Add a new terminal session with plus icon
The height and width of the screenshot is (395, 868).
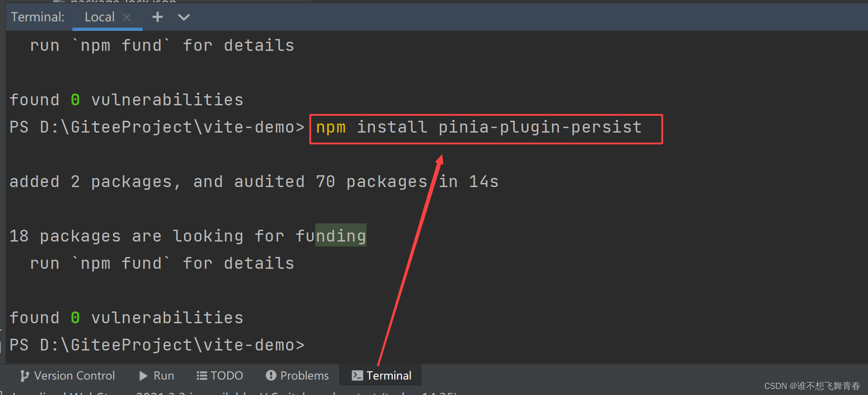pyautogui.click(x=157, y=17)
